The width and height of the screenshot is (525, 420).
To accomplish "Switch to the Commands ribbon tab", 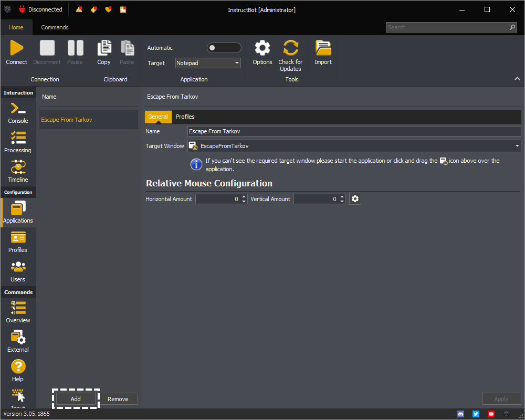I will pos(55,27).
